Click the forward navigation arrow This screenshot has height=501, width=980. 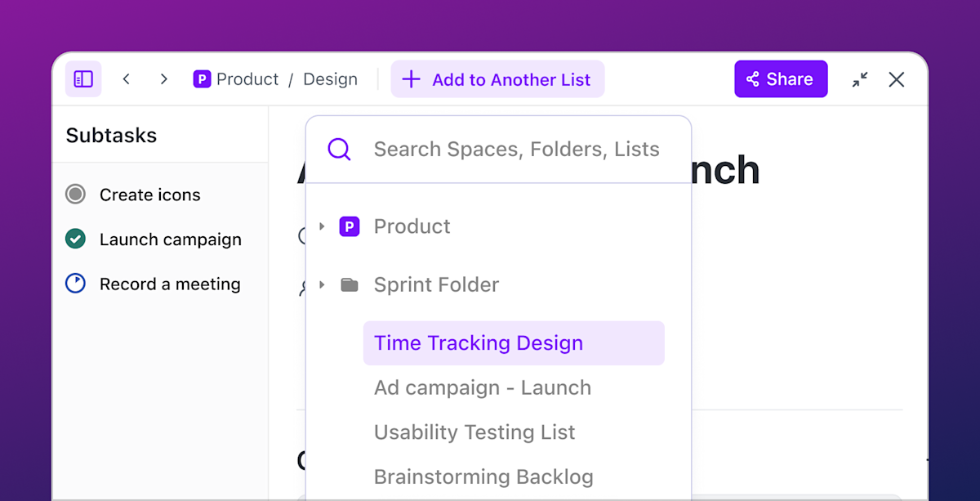pyautogui.click(x=163, y=78)
